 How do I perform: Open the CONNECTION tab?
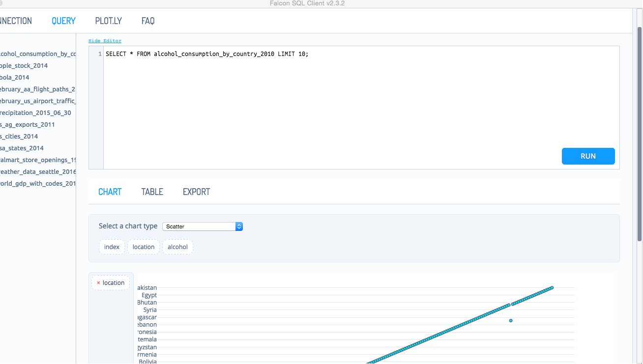tap(16, 21)
